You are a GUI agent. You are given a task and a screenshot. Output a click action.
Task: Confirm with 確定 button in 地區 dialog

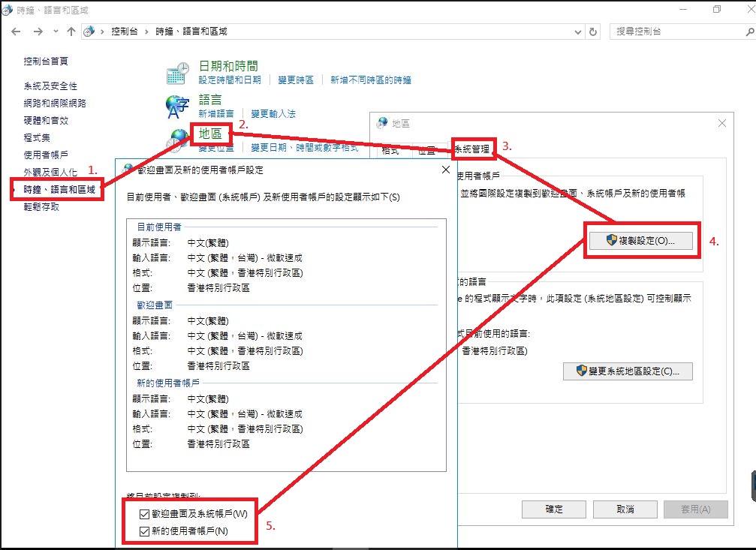point(554,509)
